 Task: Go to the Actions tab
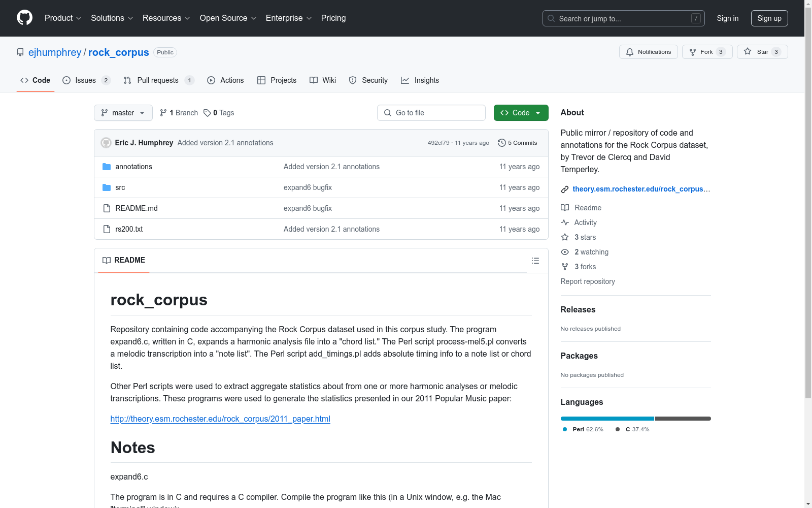point(225,80)
